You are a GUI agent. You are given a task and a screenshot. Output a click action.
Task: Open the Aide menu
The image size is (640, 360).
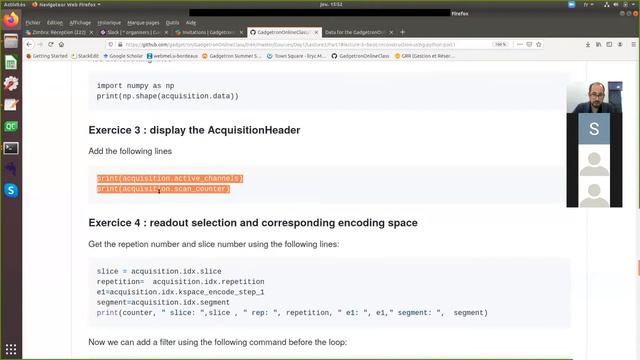(x=191, y=23)
